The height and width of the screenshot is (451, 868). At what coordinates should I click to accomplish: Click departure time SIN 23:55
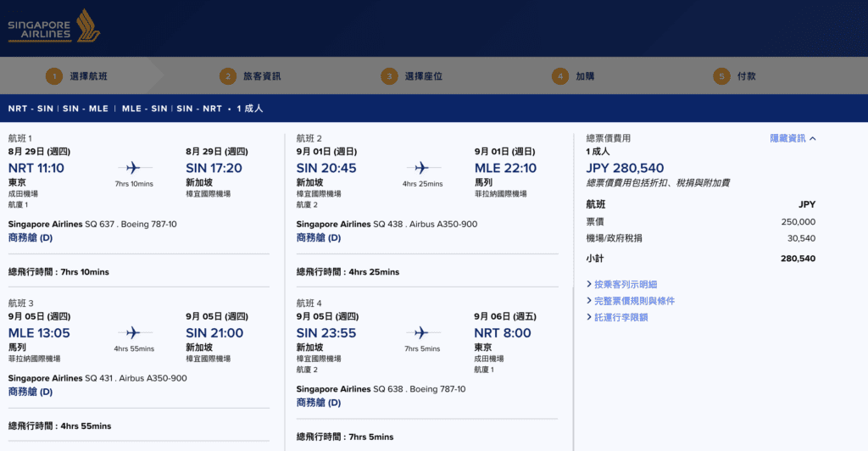coord(326,333)
